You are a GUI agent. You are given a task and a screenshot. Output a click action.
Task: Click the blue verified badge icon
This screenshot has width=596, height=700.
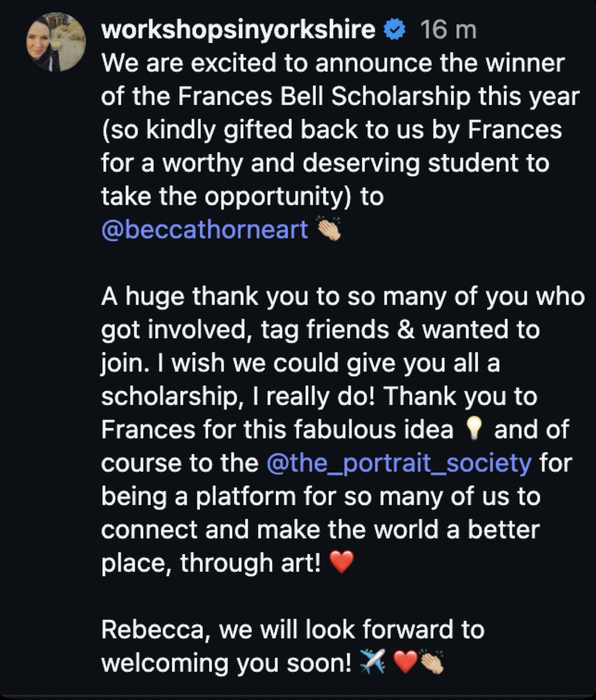pyautogui.click(x=394, y=31)
